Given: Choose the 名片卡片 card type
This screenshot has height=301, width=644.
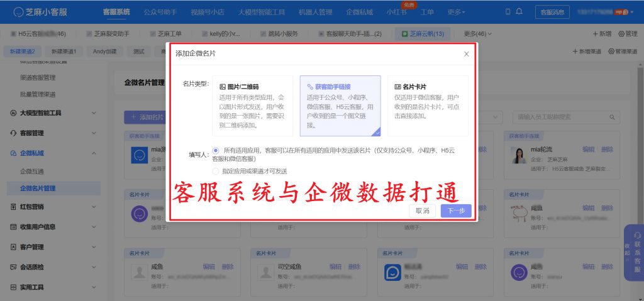Looking at the screenshot, I should tap(428, 106).
